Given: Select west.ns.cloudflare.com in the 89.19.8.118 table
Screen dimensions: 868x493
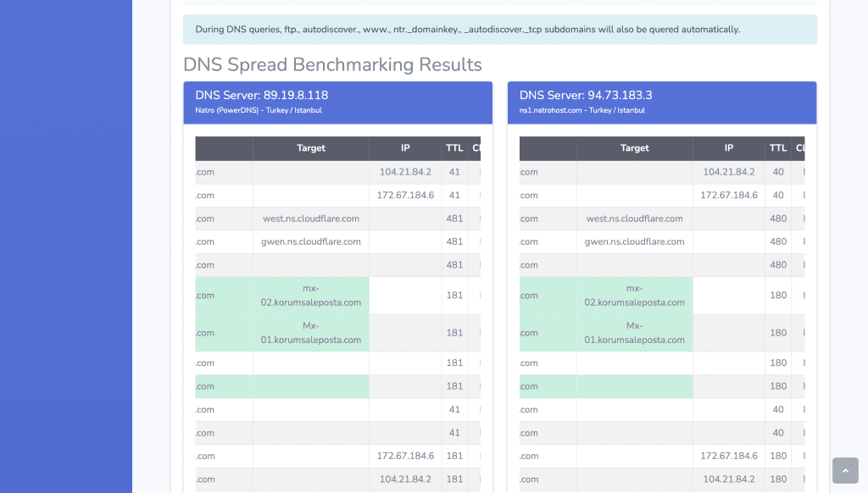Looking at the screenshot, I should point(311,219).
